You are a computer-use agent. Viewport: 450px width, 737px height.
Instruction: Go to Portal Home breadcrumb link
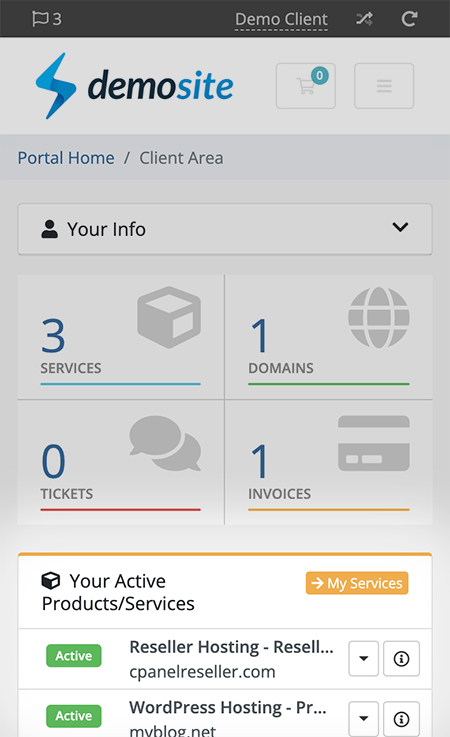pos(66,158)
